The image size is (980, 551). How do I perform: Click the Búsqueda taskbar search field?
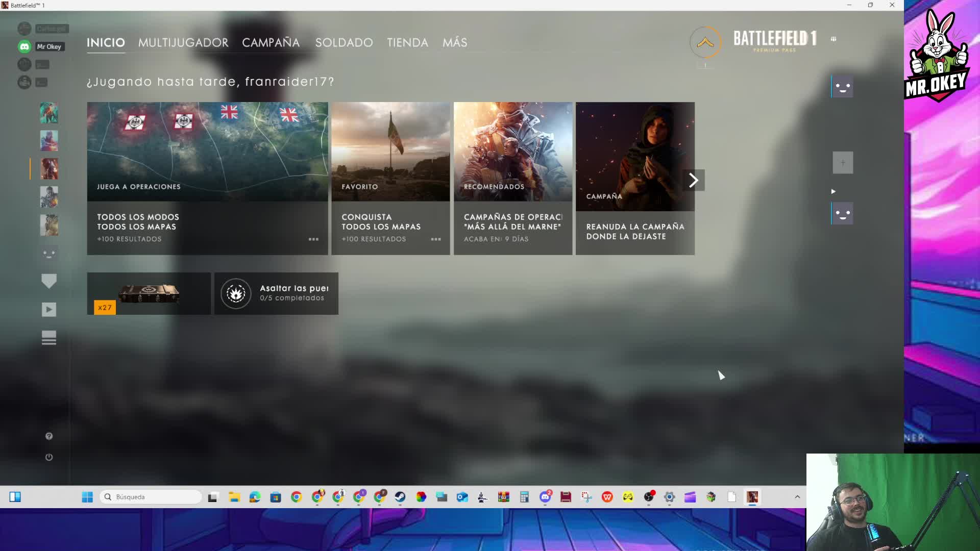tap(151, 497)
